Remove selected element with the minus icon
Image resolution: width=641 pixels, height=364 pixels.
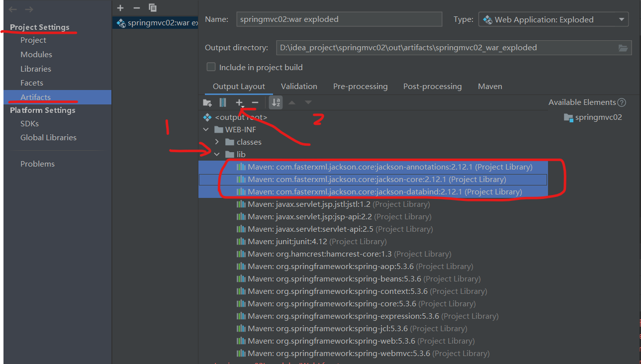coord(255,102)
